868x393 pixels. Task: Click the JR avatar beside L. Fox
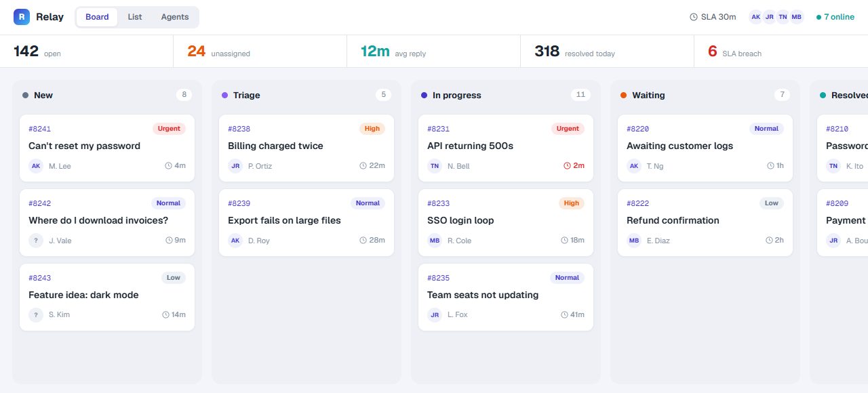click(x=435, y=314)
